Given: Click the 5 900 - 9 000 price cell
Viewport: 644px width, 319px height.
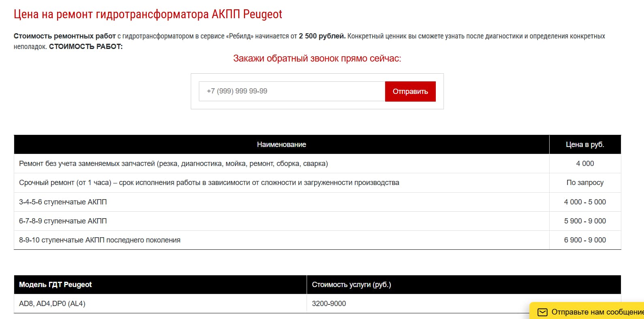Looking at the screenshot, I should pos(585,221).
